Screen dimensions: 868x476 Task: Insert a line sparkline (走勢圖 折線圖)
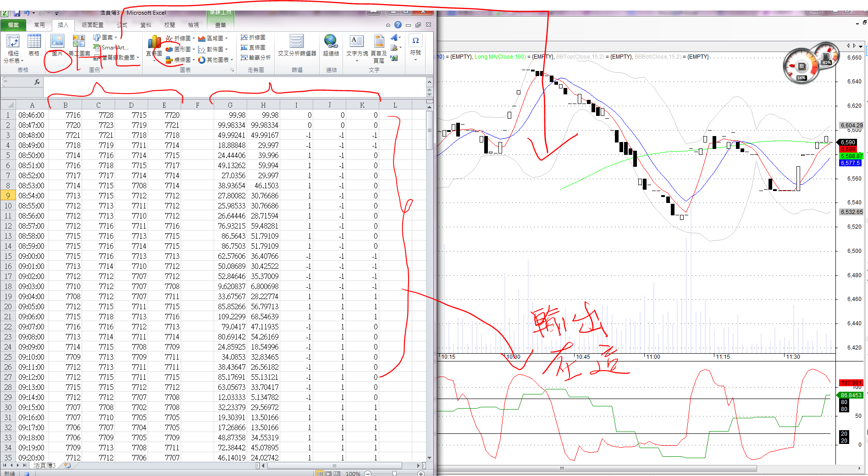253,37
